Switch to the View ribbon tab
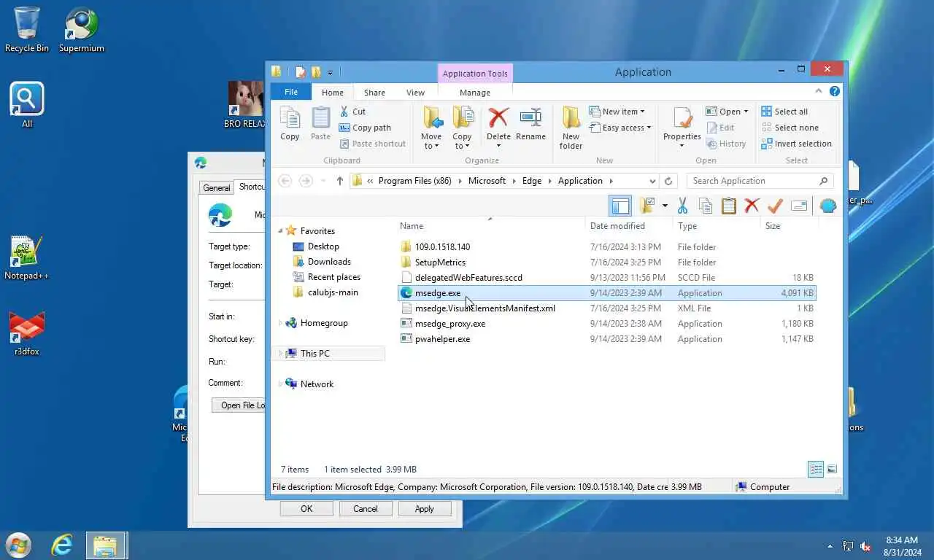 415,93
